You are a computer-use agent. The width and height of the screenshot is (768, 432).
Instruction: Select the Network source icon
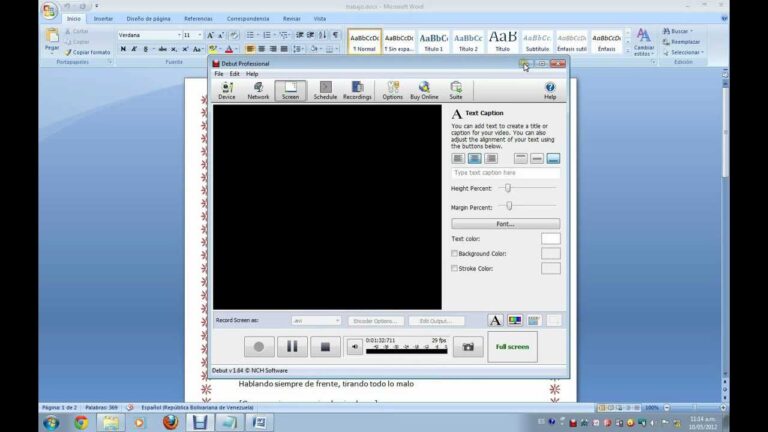point(258,90)
